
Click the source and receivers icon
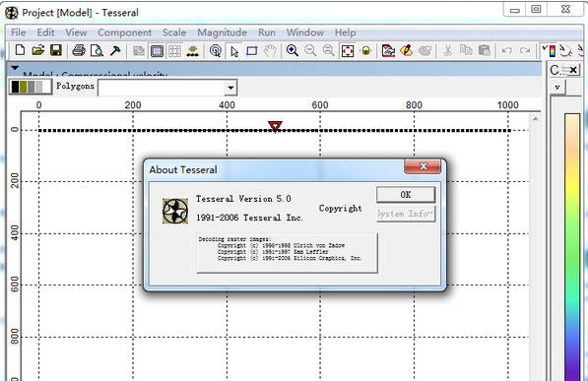(193, 51)
